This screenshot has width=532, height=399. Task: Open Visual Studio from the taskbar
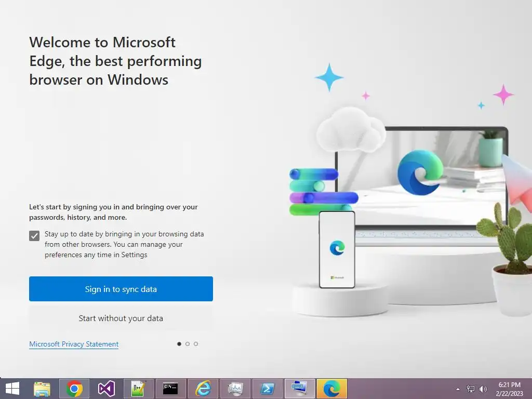click(x=107, y=389)
